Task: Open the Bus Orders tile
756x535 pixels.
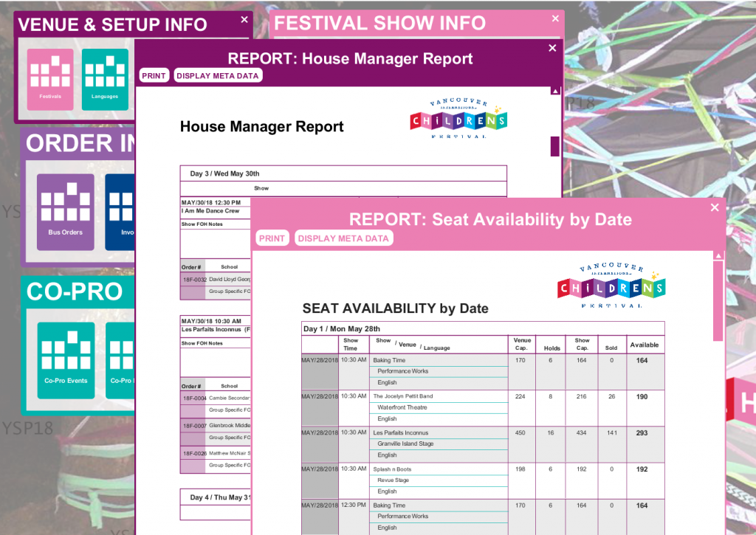Action: coord(66,212)
